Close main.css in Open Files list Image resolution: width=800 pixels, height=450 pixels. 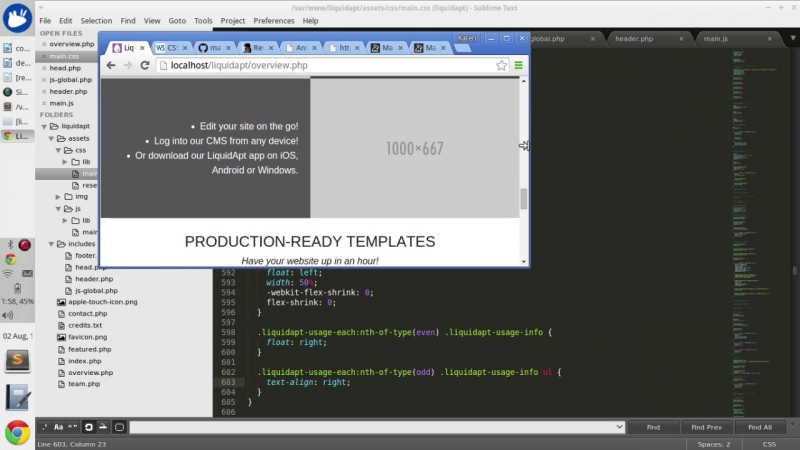44,56
